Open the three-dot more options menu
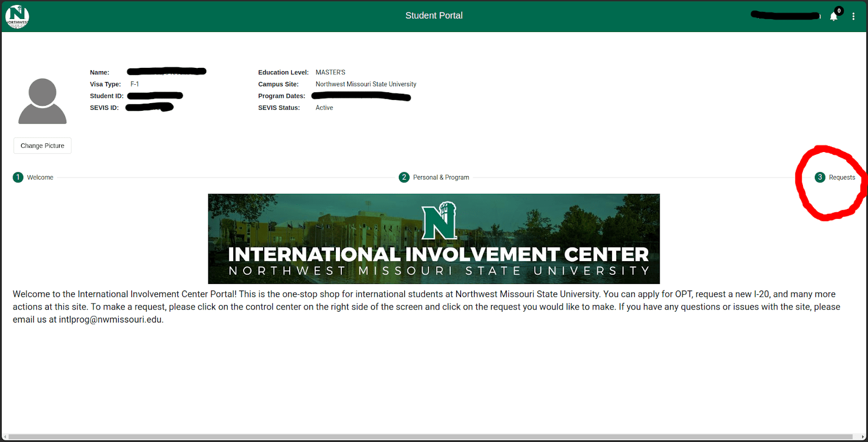This screenshot has height=442, width=868. coord(853,16)
